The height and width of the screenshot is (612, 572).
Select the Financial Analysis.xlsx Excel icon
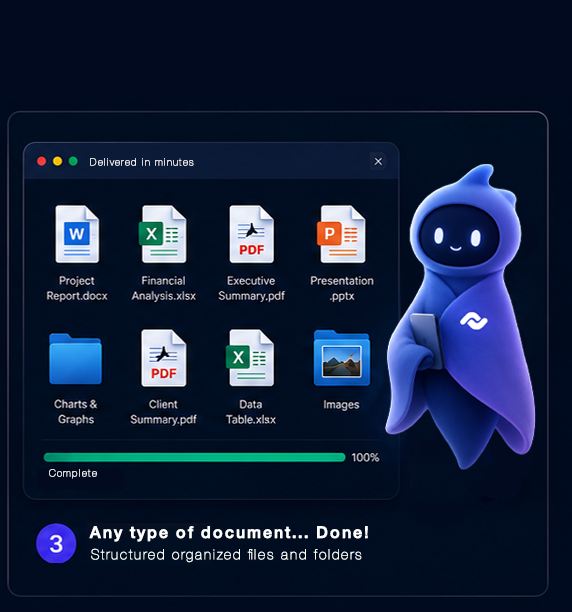[x=163, y=234]
